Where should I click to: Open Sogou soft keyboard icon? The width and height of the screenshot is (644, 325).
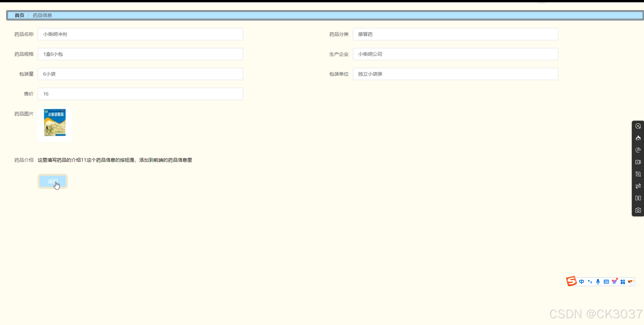[606, 282]
